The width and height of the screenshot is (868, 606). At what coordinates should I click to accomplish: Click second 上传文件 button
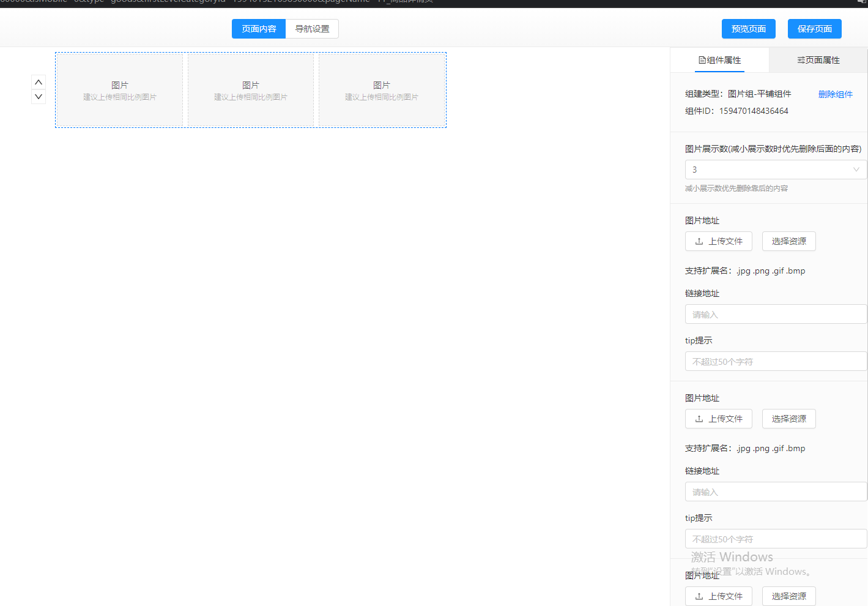[x=719, y=419]
